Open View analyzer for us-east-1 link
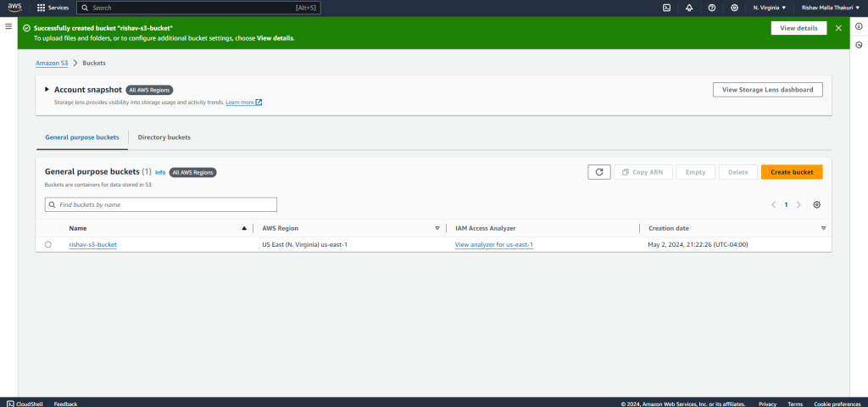Image resolution: width=868 pixels, height=407 pixels. 494,244
